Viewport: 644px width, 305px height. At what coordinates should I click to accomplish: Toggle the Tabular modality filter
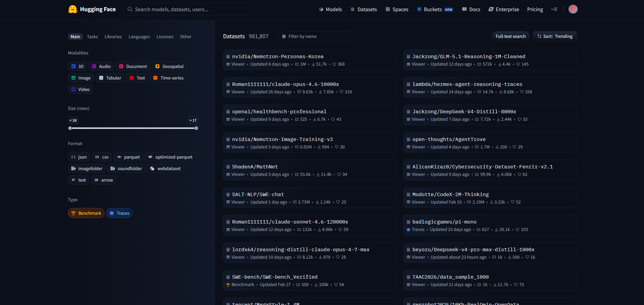[110, 78]
